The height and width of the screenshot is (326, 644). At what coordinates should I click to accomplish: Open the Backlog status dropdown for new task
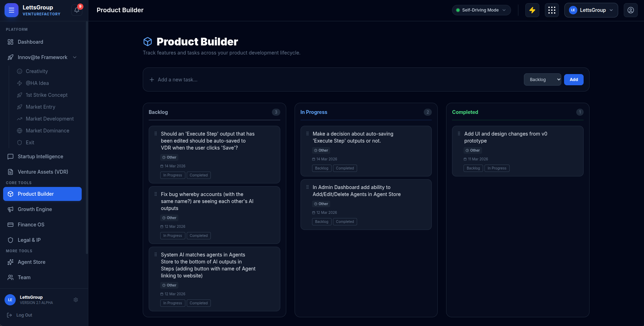pos(542,80)
